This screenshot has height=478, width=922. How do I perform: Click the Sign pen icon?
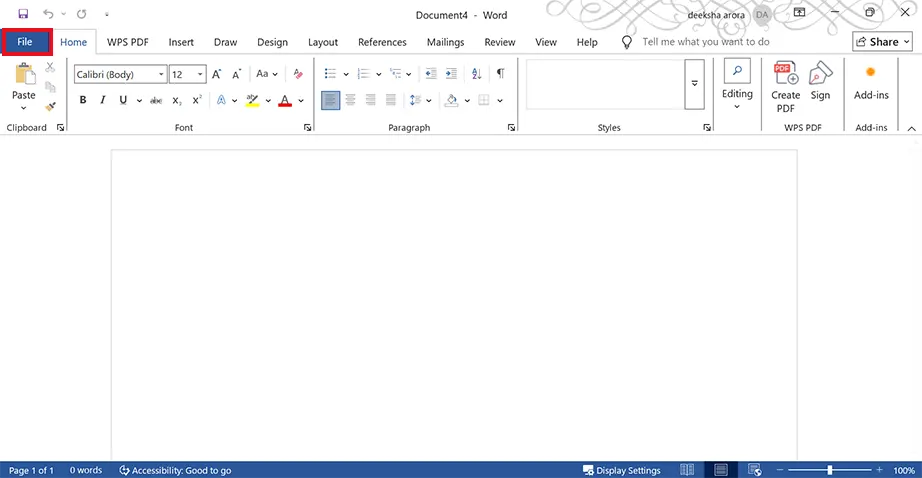point(820,81)
